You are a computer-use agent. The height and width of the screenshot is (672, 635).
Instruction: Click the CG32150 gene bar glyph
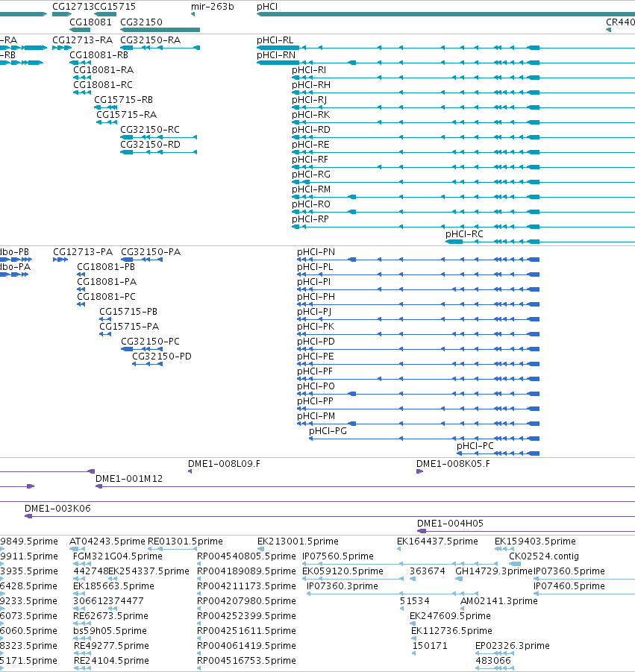click(160, 30)
